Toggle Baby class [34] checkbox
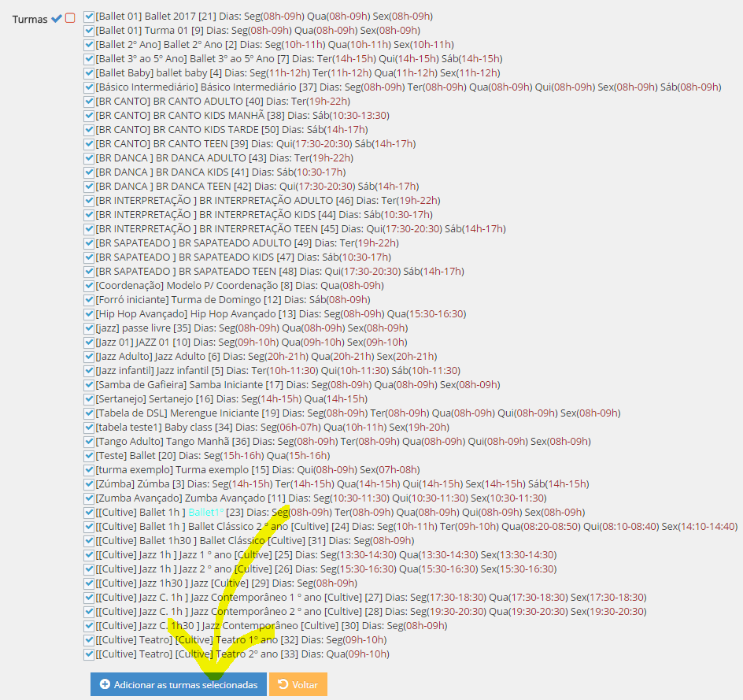This screenshot has width=743, height=700. coord(89,428)
